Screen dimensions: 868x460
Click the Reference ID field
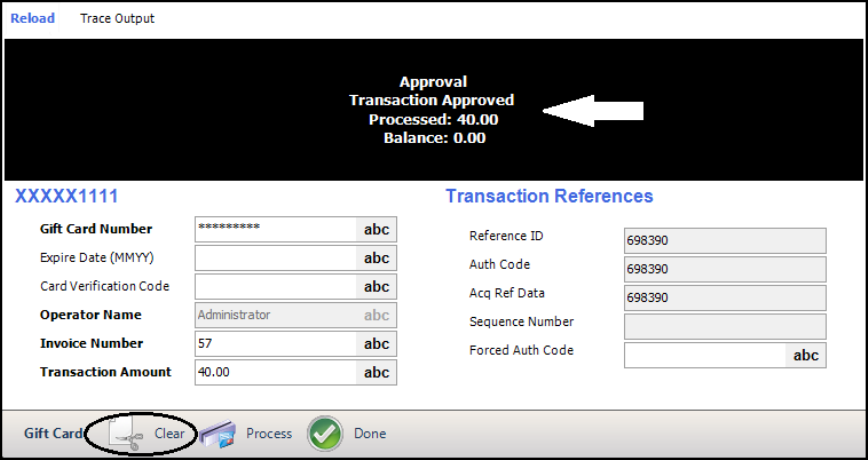point(725,241)
